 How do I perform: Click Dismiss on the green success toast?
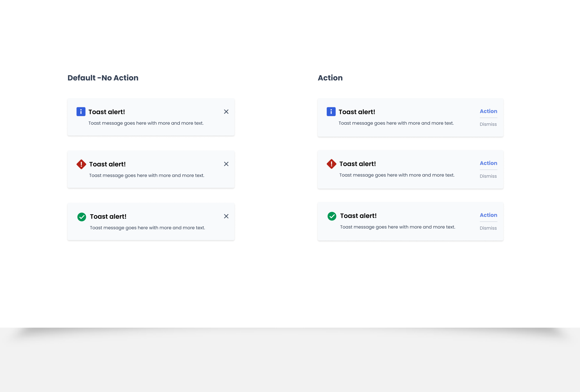coord(488,228)
